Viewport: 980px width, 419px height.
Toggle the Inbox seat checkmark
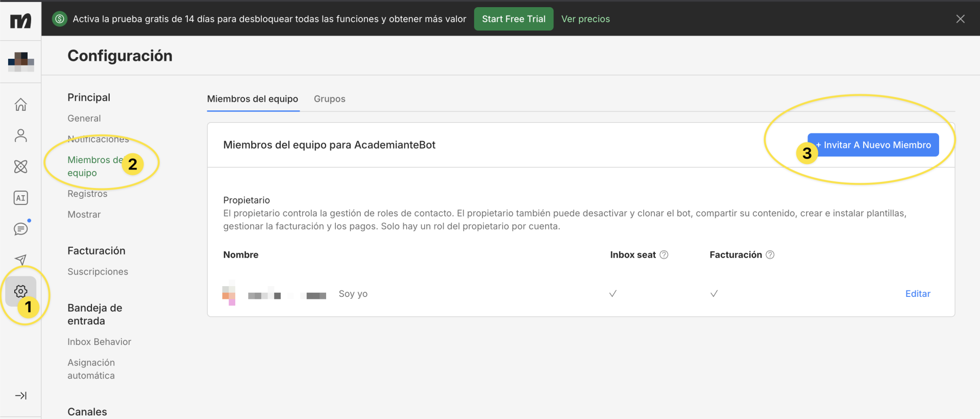tap(613, 293)
